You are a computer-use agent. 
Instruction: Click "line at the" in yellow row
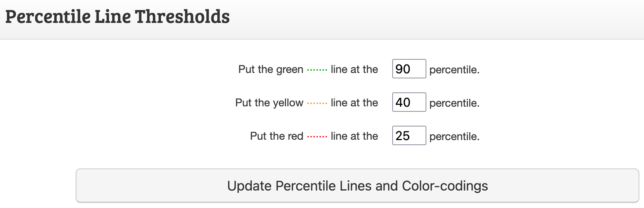[354, 103]
